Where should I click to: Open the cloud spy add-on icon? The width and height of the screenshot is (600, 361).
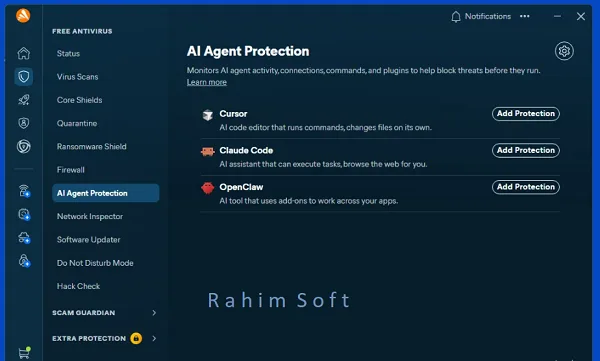(x=24, y=238)
